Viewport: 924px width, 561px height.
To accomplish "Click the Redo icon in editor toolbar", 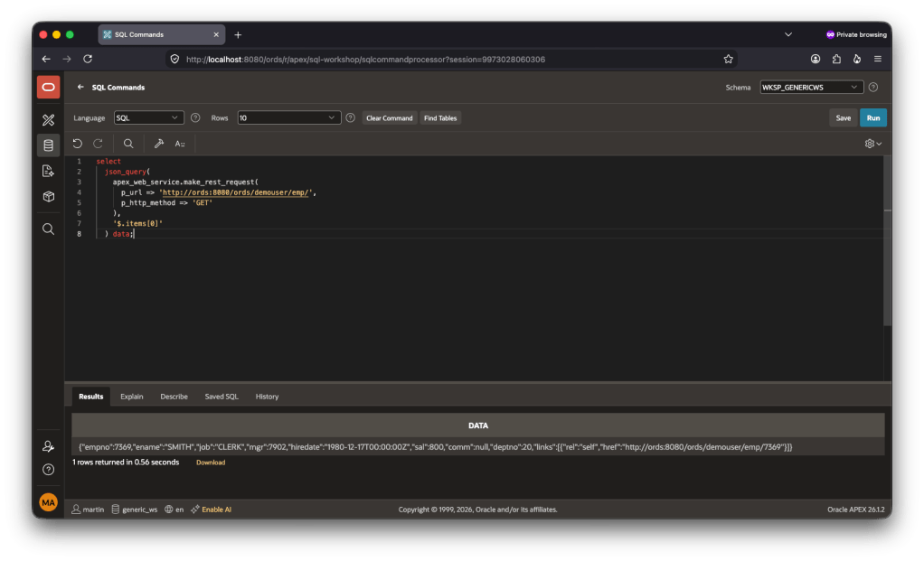I will [x=99, y=144].
